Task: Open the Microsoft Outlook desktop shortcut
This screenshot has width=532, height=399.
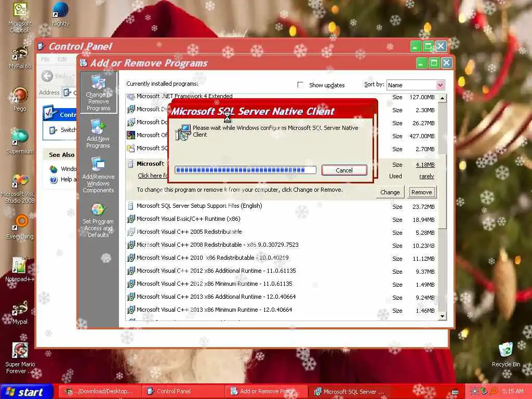Action: click(x=20, y=17)
